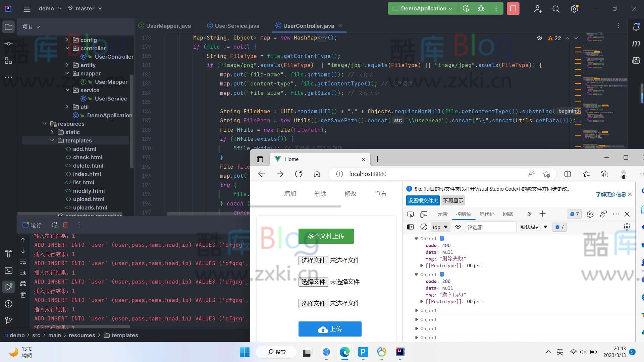Hide editor highlighting with eye icon
The height and width of the screenshot is (362, 644).
click(x=539, y=38)
